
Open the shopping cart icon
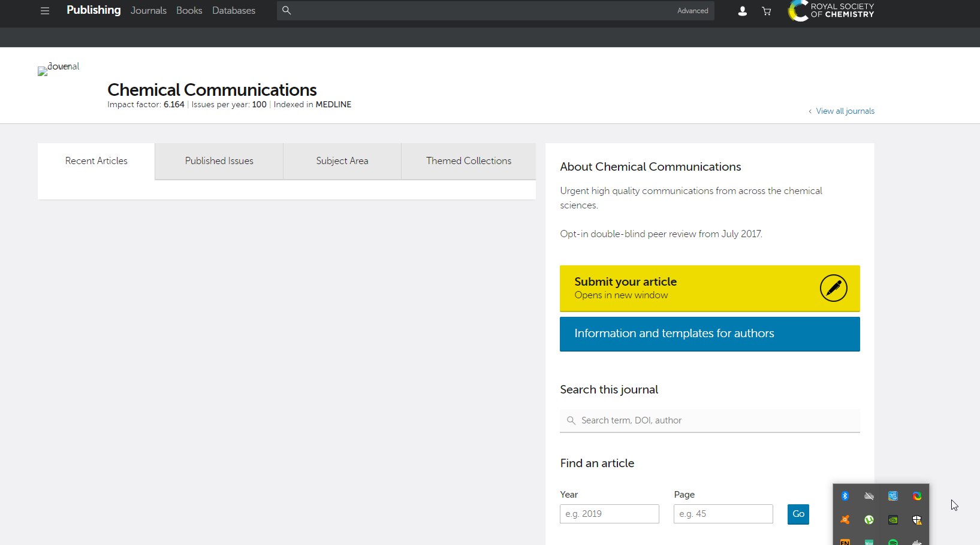point(766,11)
